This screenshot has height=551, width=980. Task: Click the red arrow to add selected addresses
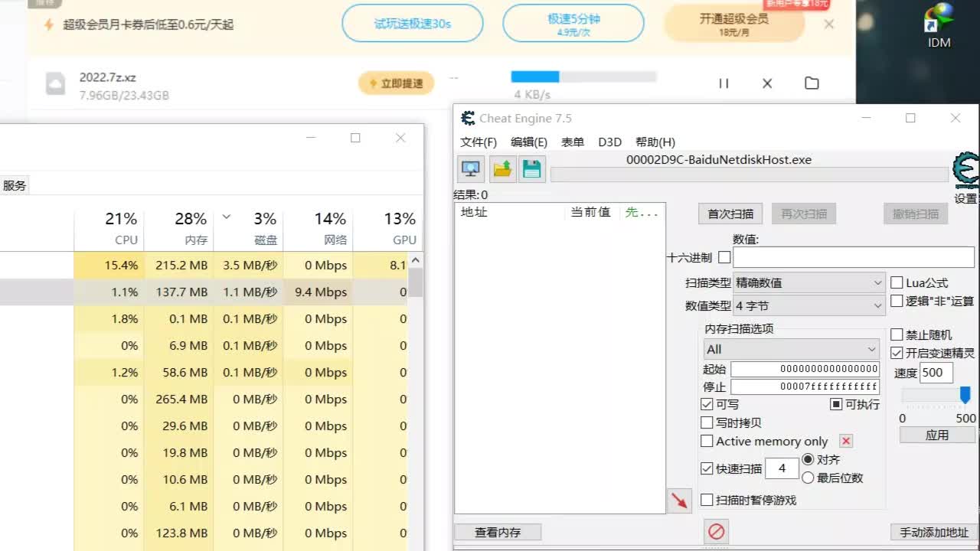[678, 500]
